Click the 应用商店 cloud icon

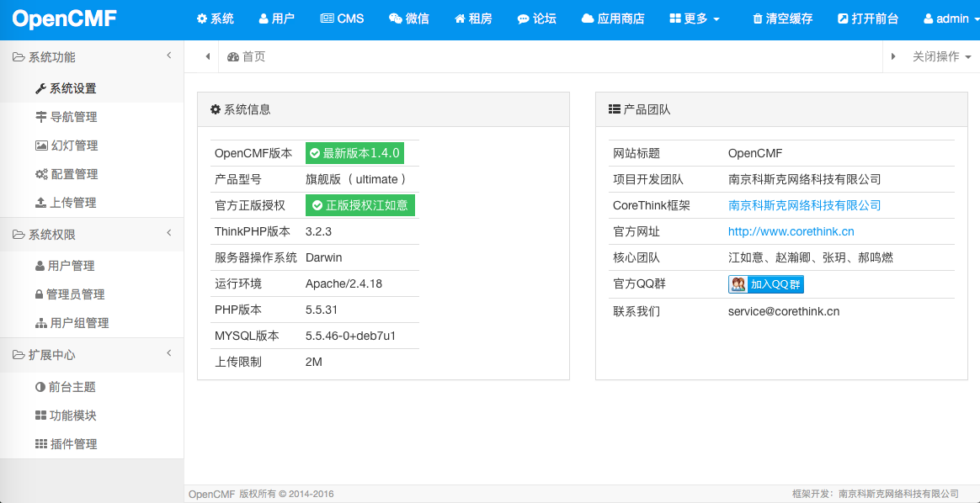coord(588,19)
